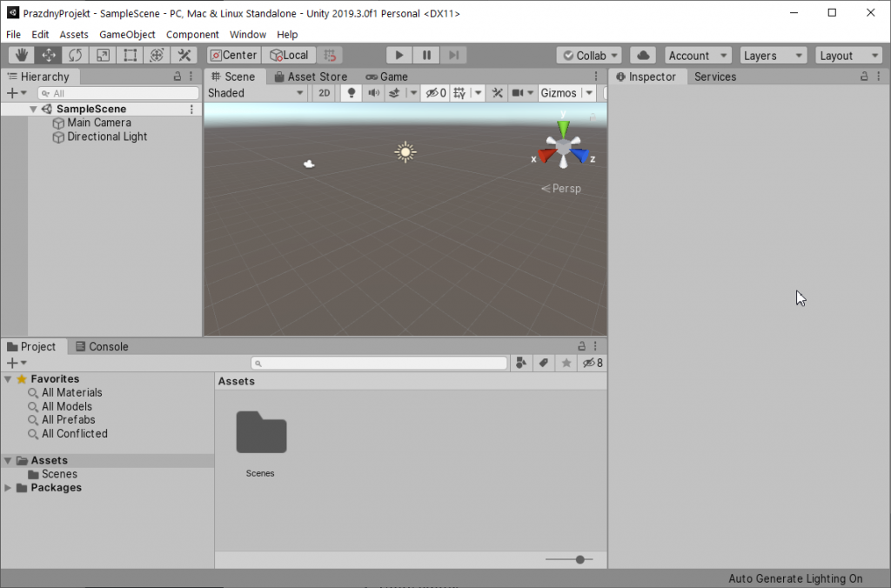
Task: Open Shaded draw mode dropdown
Action: click(256, 93)
